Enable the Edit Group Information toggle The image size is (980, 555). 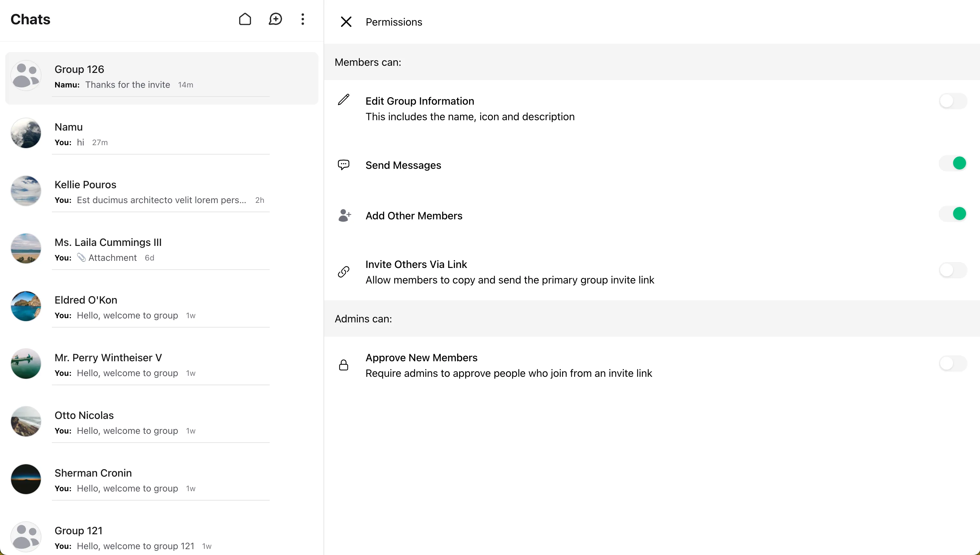(953, 101)
